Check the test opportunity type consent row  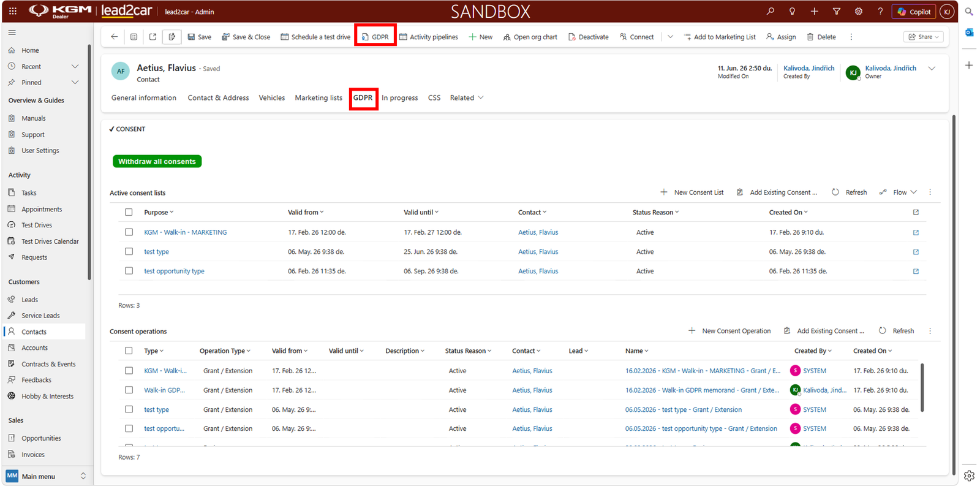click(129, 271)
